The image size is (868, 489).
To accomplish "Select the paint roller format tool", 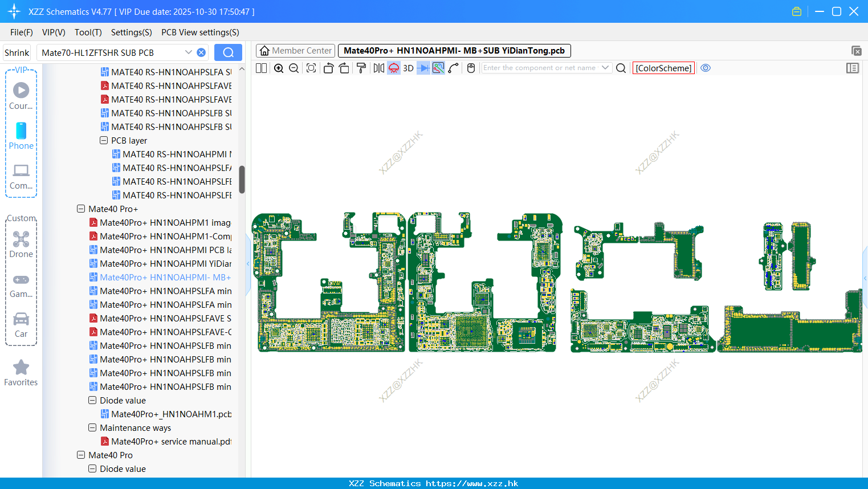I will click(x=361, y=68).
